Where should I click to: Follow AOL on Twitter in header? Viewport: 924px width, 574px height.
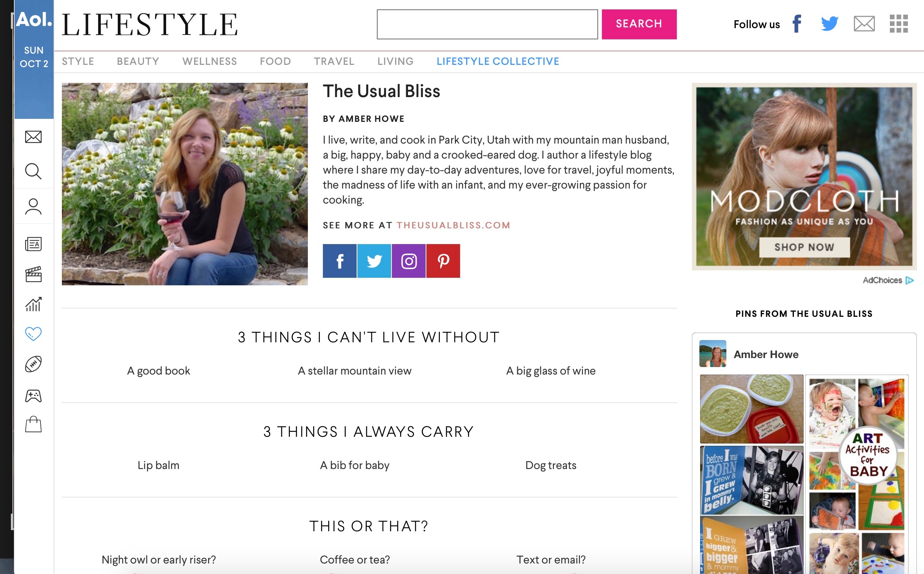(829, 24)
